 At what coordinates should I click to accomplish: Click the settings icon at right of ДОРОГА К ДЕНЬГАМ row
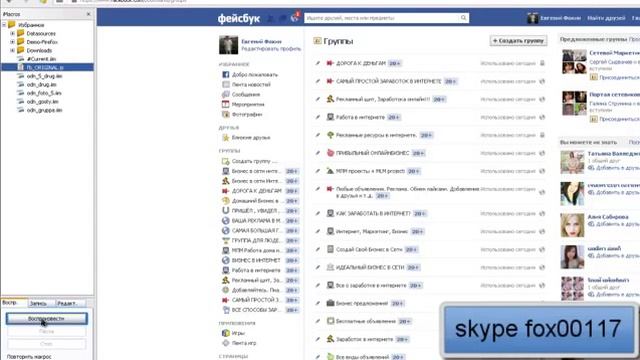click(542, 63)
